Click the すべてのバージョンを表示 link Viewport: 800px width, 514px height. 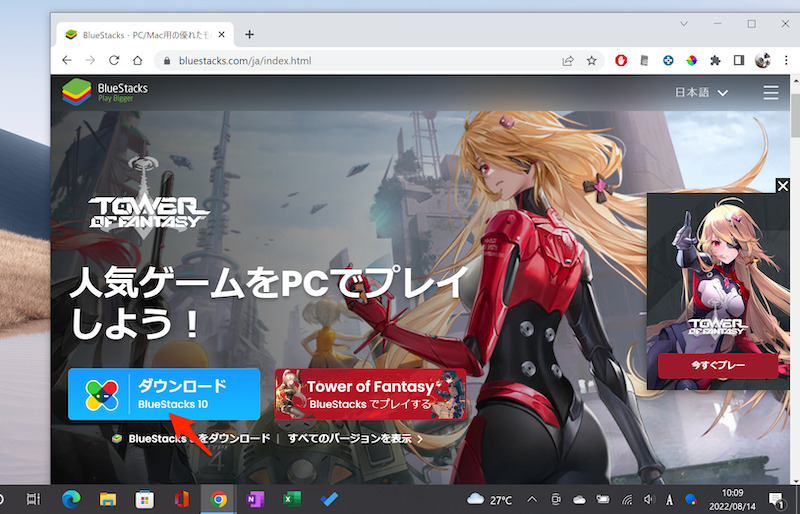click(355, 438)
